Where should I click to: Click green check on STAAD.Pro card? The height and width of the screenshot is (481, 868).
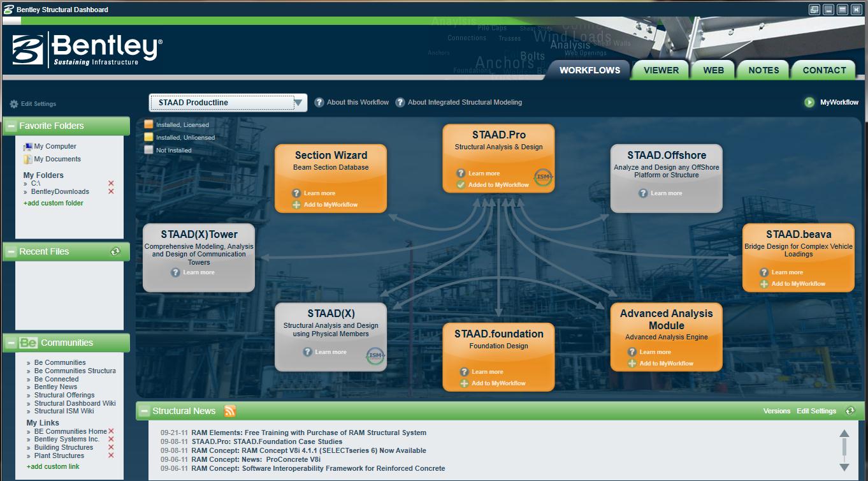461,185
